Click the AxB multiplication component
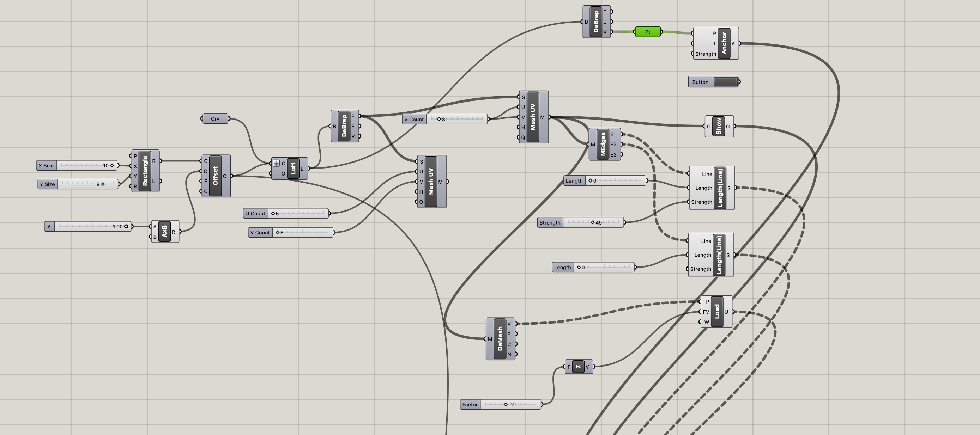This screenshot has width=980, height=435. point(164,231)
